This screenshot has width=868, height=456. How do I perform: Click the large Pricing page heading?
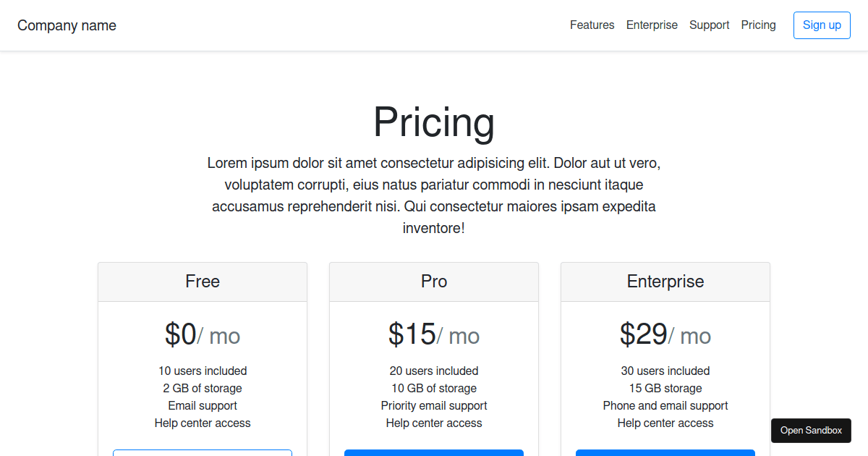434,122
